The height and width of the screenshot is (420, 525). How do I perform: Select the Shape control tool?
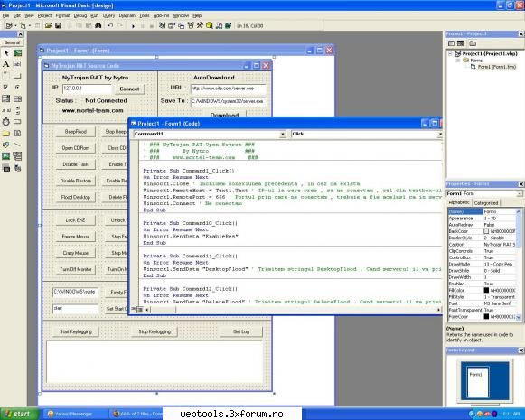pyautogui.click(x=6, y=145)
